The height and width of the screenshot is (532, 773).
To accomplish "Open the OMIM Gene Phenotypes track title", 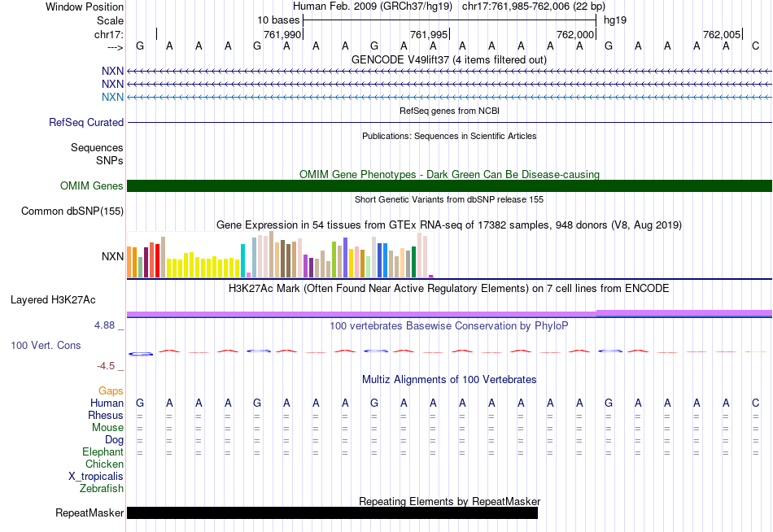I will 449,175.
